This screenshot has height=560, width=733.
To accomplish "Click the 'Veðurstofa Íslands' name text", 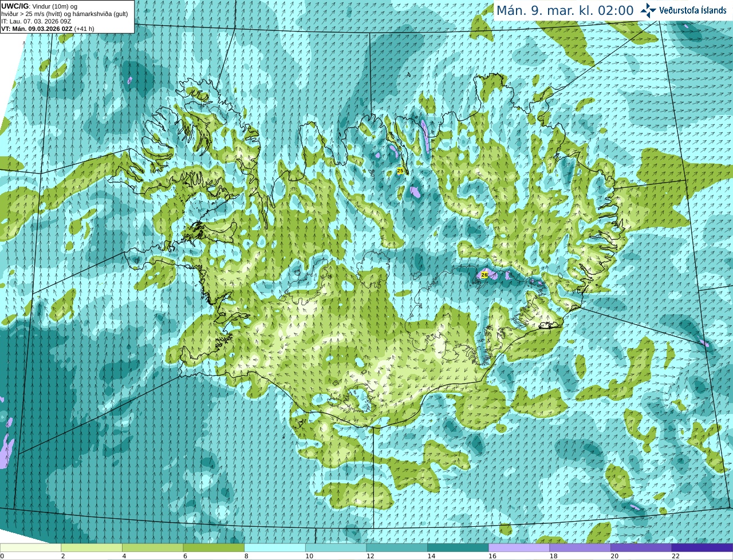I will pyautogui.click(x=693, y=10).
